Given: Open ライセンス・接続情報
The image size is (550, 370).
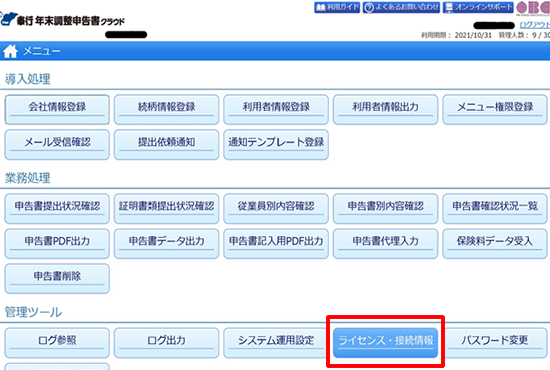Looking at the screenshot, I should [x=385, y=343].
